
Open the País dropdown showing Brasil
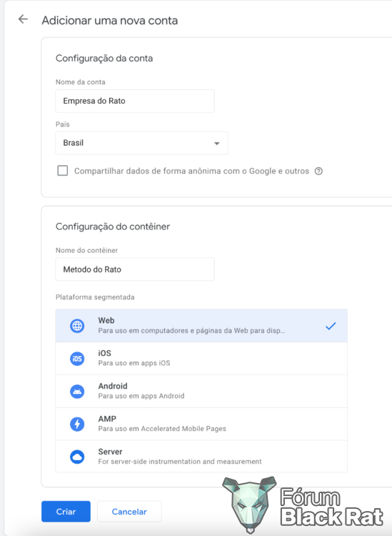point(141,143)
